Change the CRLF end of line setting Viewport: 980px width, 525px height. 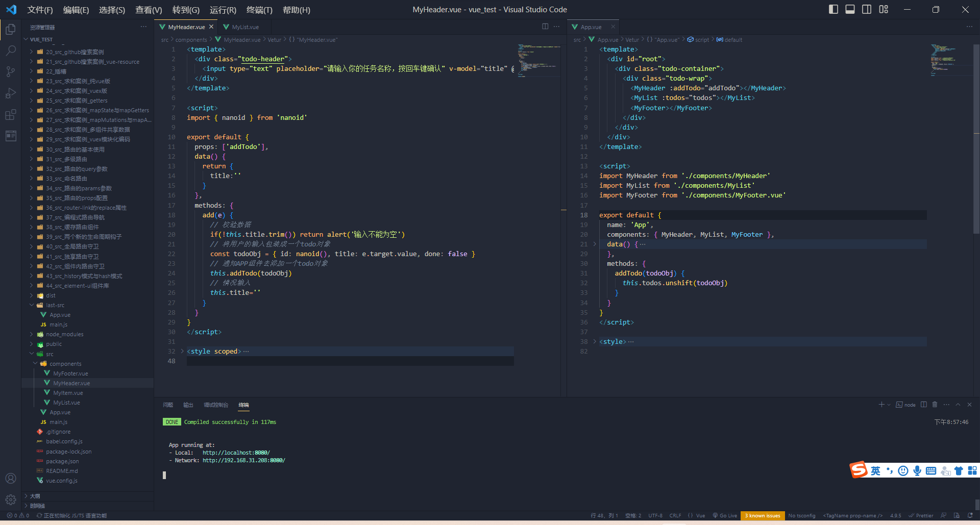(675, 515)
